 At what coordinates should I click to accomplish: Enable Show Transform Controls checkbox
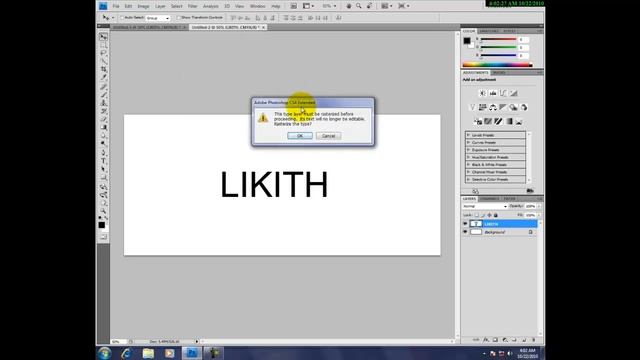(x=179, y=18)
